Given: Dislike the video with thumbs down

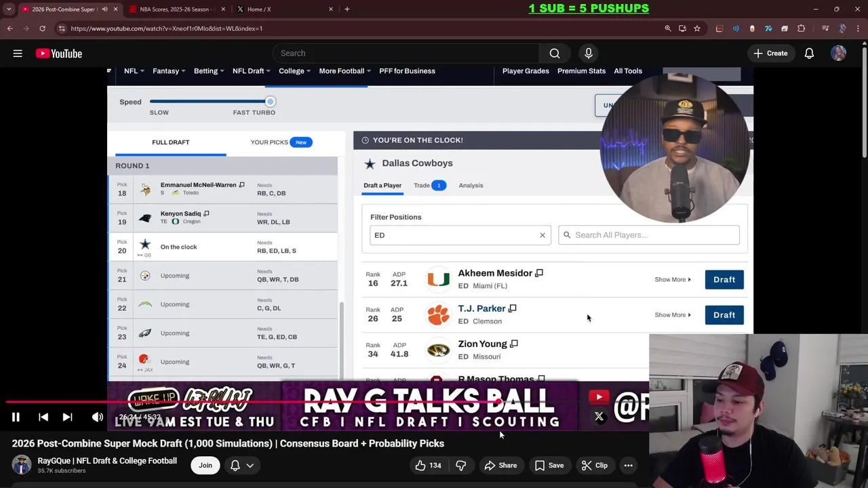Looking at the screenshot, I should [461, 466].
